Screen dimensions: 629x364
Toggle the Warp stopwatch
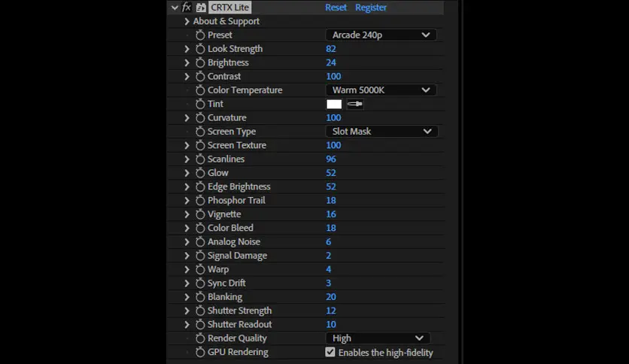point(200,269)
